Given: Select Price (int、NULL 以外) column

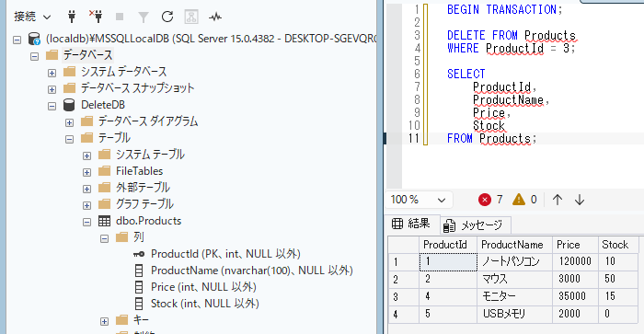Looking at the screenshot, I should point(203,287).
